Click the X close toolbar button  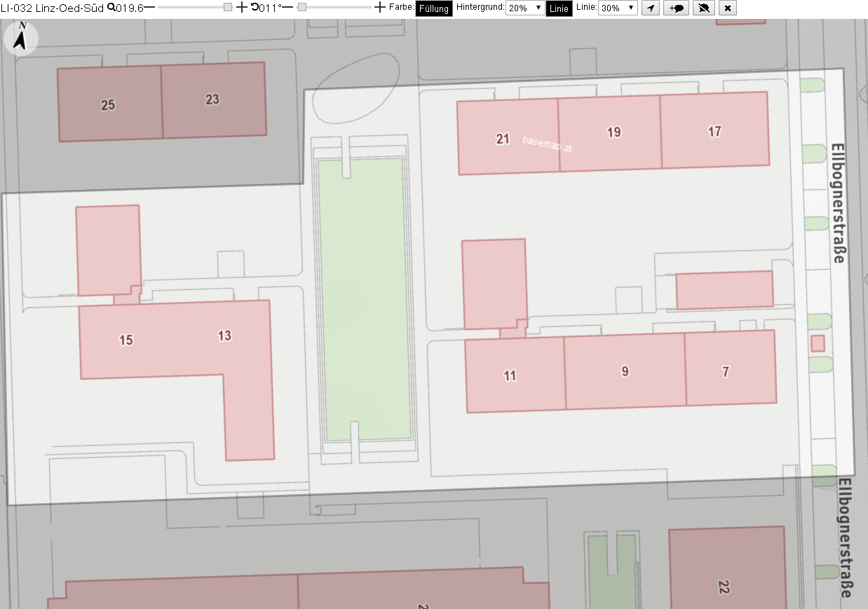pos(728,8)
